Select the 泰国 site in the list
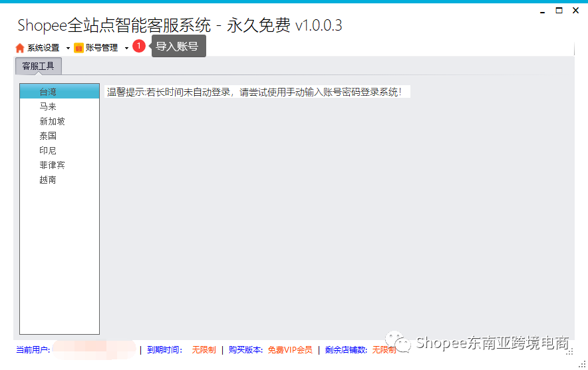588x370 pixels. click(60, 136)
